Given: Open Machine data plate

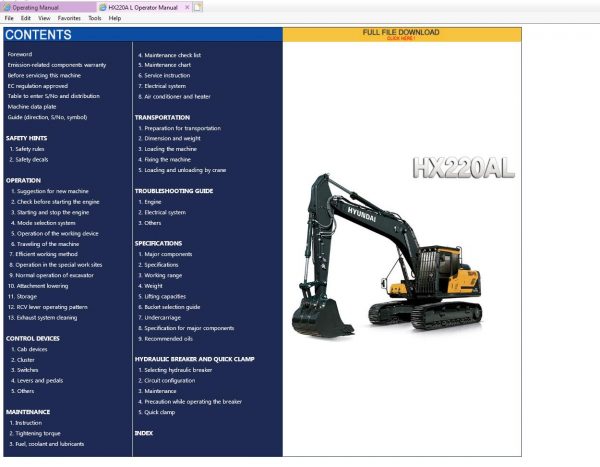Looking at the screenshot, I should 32,107.
